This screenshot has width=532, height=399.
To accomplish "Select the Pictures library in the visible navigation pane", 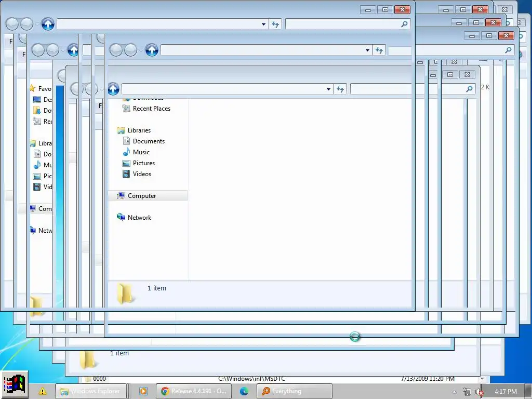I will (138, 163).
